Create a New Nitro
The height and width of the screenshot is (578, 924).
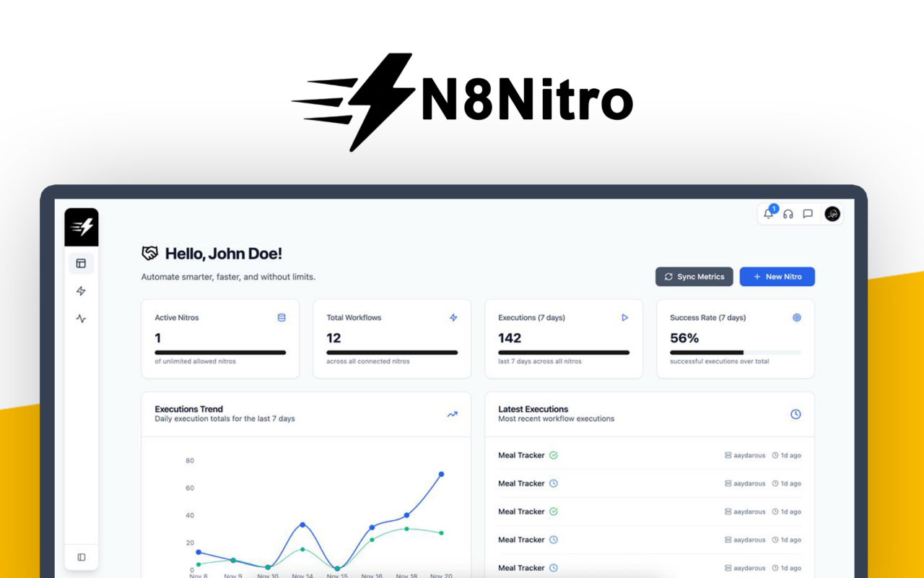pyautogui.click(x=777, y=277)
